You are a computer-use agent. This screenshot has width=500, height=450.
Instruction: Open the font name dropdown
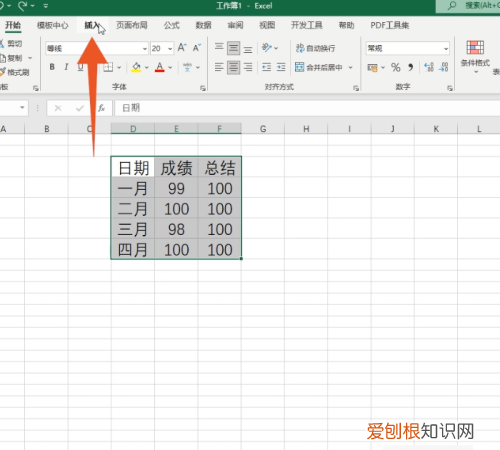[x=145, y=49]
